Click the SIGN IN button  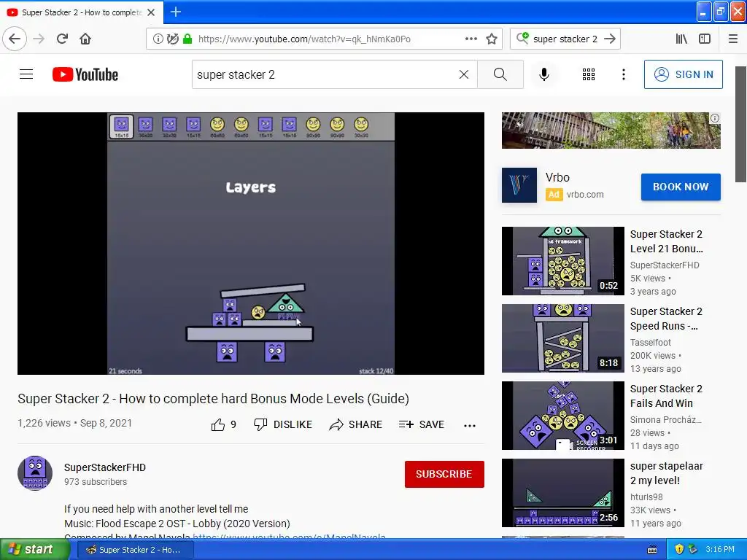[x=683, y=74]
